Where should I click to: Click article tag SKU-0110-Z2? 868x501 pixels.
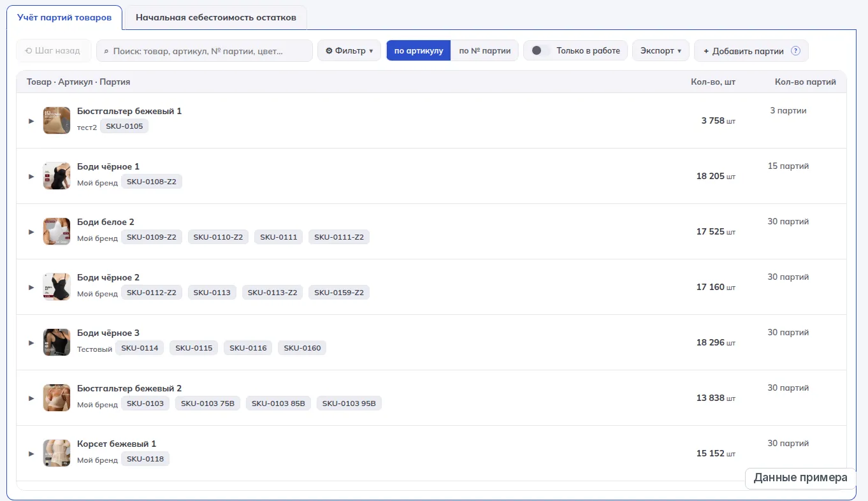[x=218, y=237]
